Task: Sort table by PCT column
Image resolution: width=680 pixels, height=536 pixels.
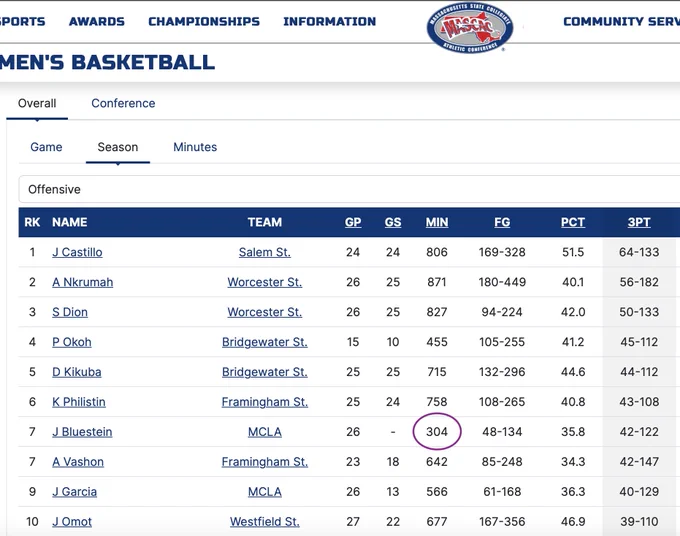Action: 573,222
